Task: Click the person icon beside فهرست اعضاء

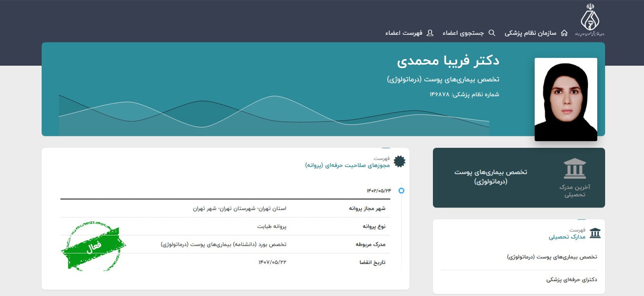Action: coord(430,33)
